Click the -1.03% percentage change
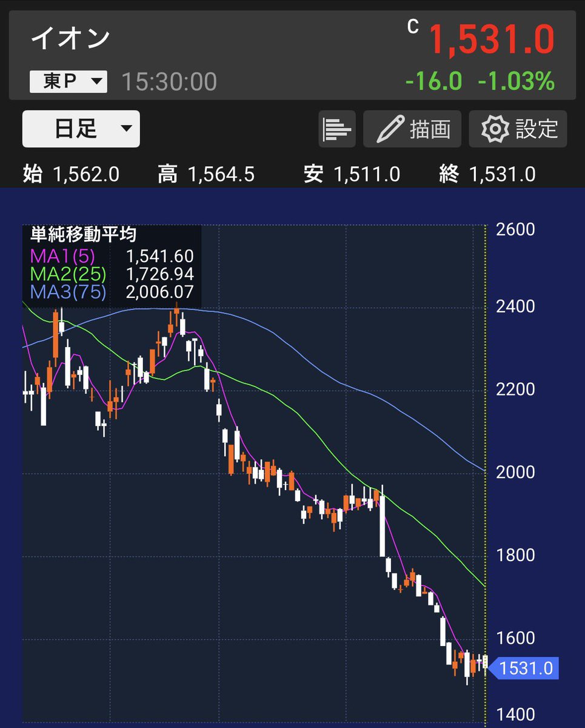This screenshot has width=585, height=728. 516,81
